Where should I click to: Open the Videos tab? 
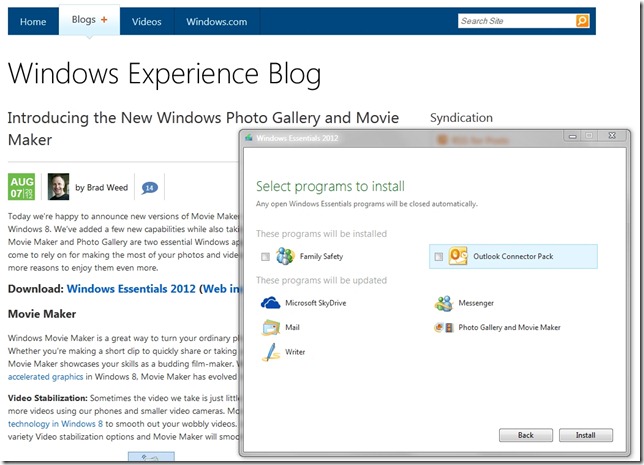click(146, 21)
